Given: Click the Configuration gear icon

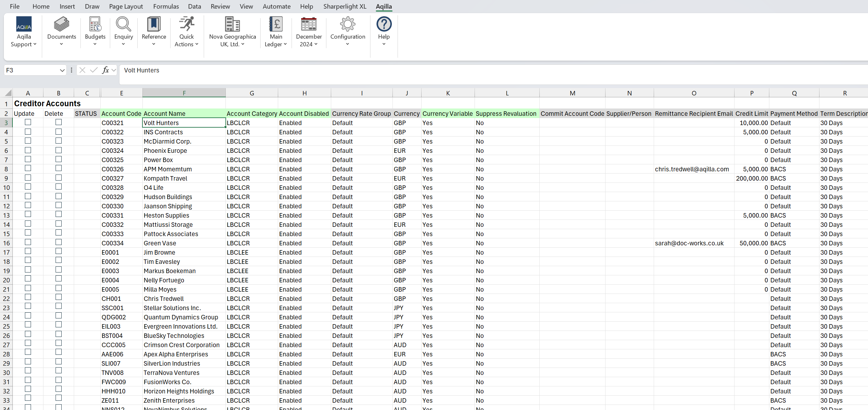Looking at the screenshot, I should [x=347, y=25].
